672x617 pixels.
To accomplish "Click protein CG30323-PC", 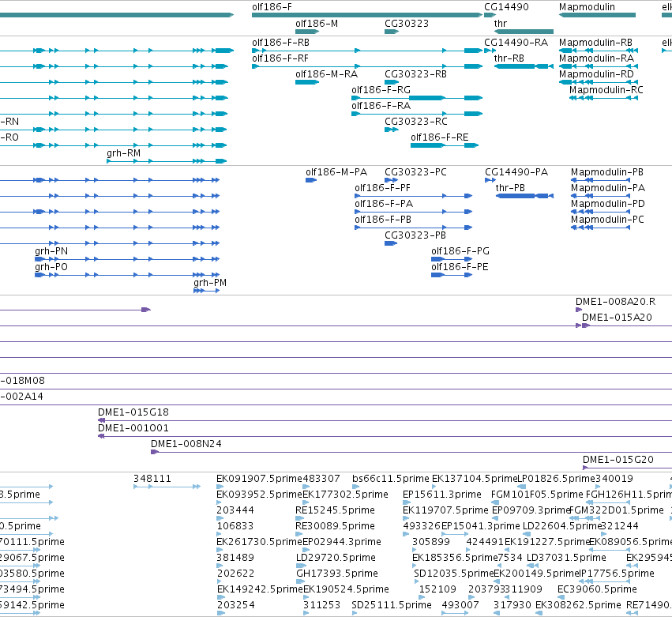I will (x=392, y=180).
